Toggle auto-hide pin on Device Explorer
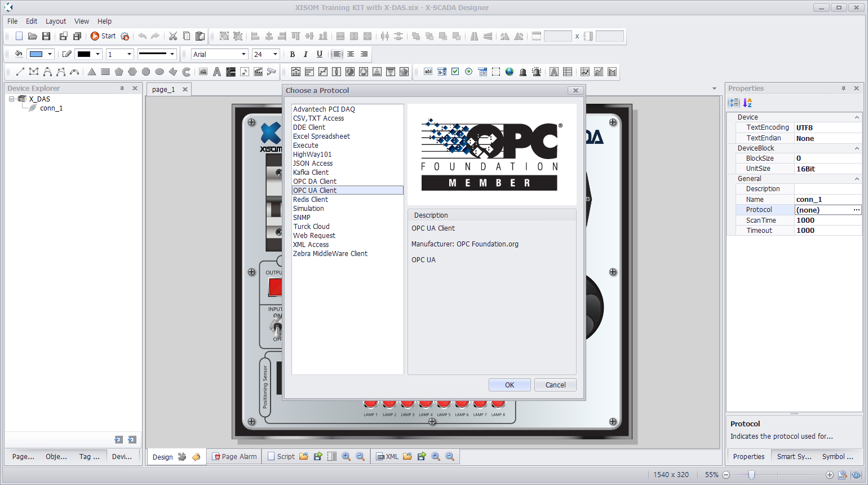Image resolution: width=868 pixels, height=485 pixels. click(x=122, y=89)
